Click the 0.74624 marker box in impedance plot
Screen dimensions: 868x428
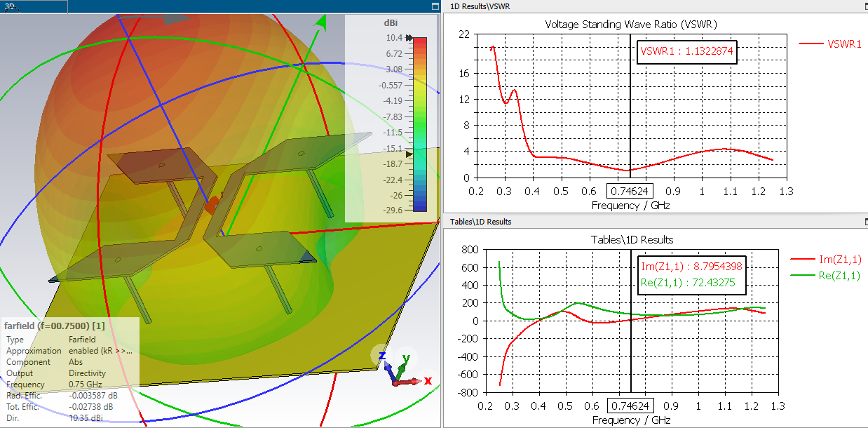(x=630, y=406)
